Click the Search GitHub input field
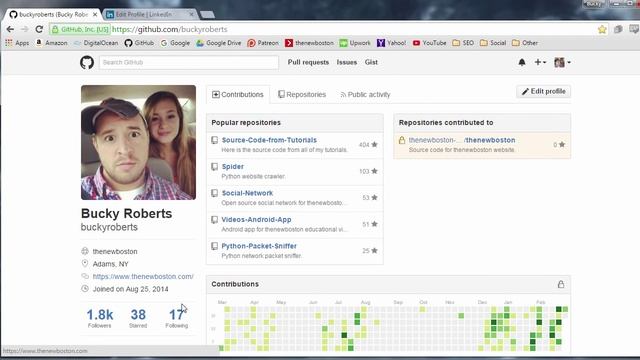Viewport: 640px width, 360px height. coord(189,62)
